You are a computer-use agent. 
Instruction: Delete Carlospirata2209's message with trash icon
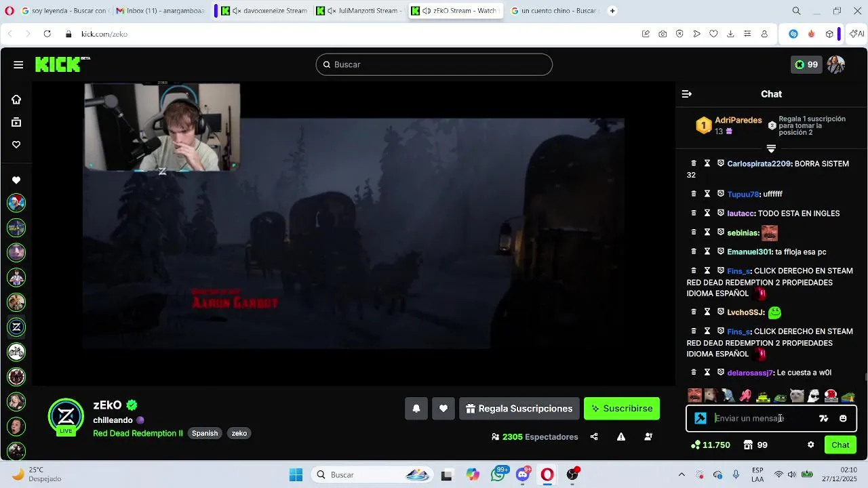(x=694, y=163)
